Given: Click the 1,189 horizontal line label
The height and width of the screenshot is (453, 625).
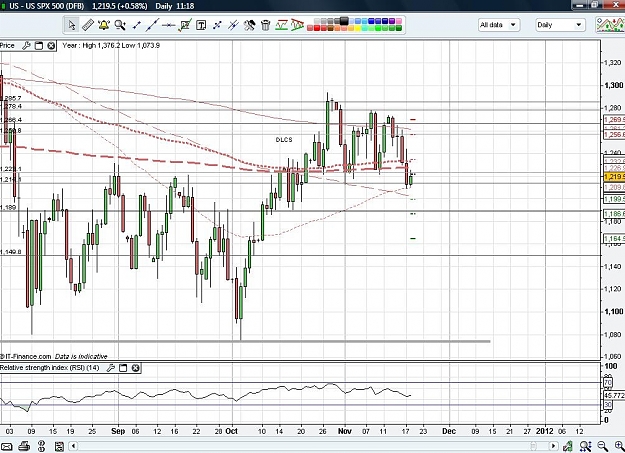Looking at the screenshot, I should point(8,207).
